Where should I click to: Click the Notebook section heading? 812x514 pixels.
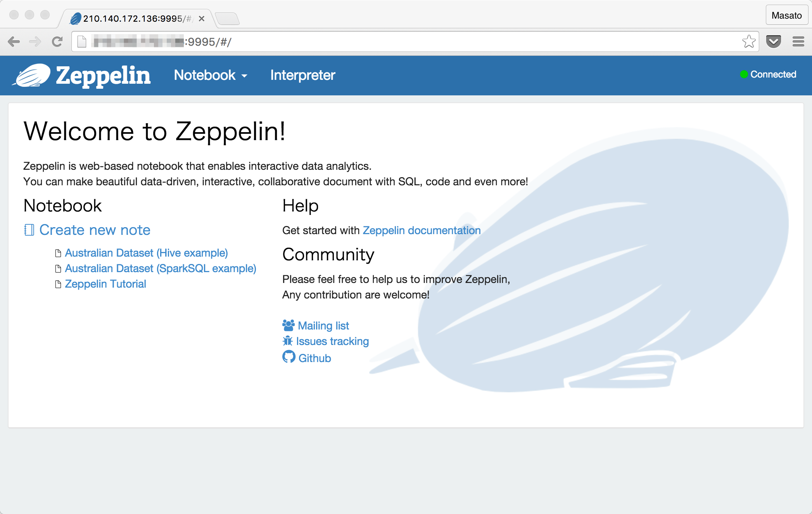point(62,205)
